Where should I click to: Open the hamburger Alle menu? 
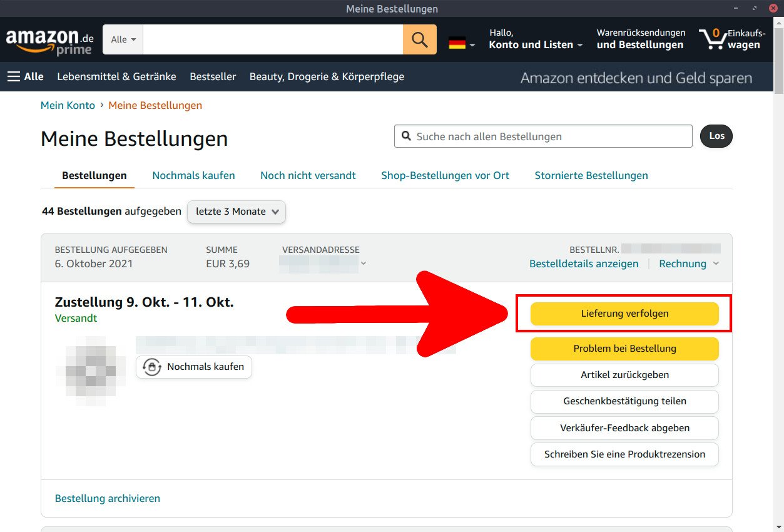(26, 76)
